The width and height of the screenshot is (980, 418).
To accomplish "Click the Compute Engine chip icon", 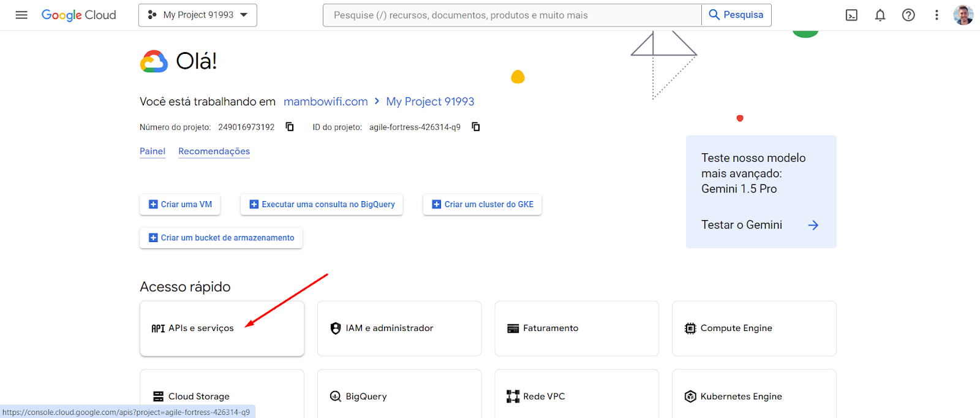I will pos(690,329).
